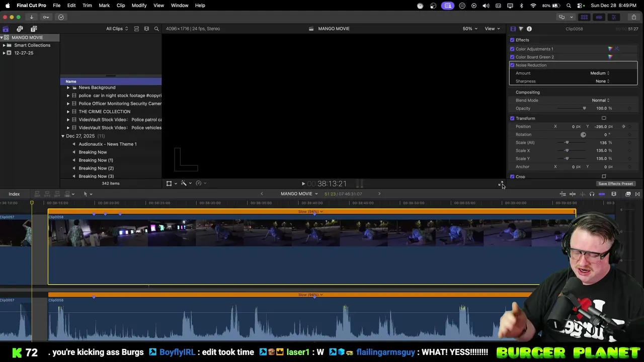The width and height of the screenshot is (644, 362).
Task: Open the Clip menu
Action: 121,6
